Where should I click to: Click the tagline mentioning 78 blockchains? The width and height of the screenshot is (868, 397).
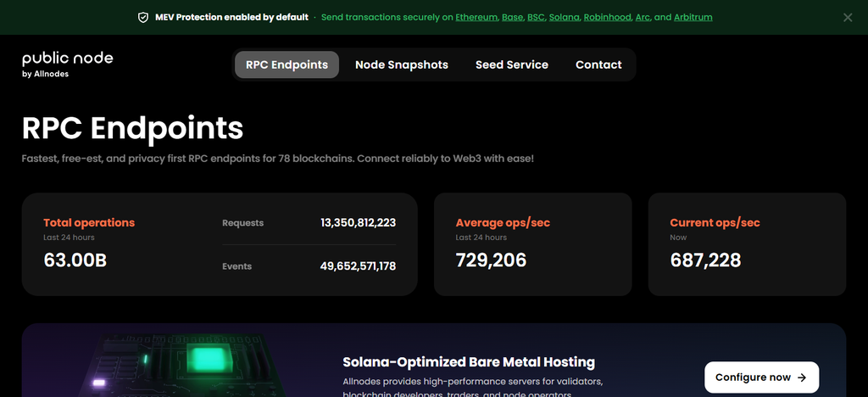coord(278,159)
